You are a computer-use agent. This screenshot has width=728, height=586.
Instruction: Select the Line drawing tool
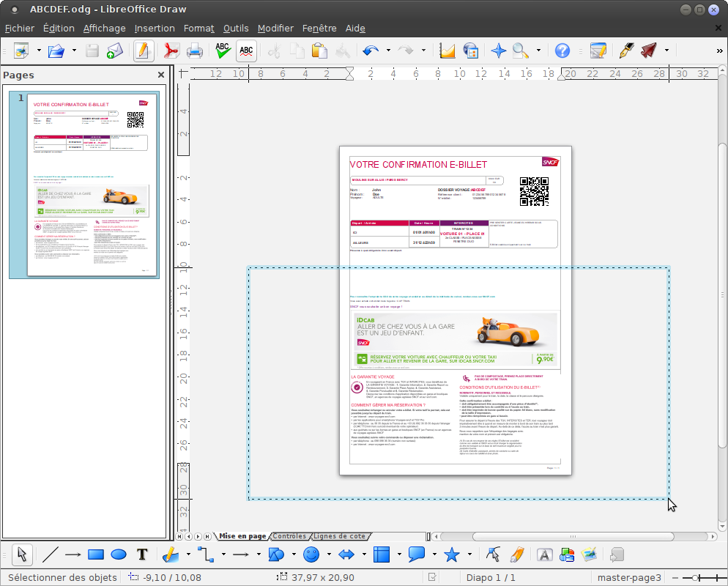[50, 555]
